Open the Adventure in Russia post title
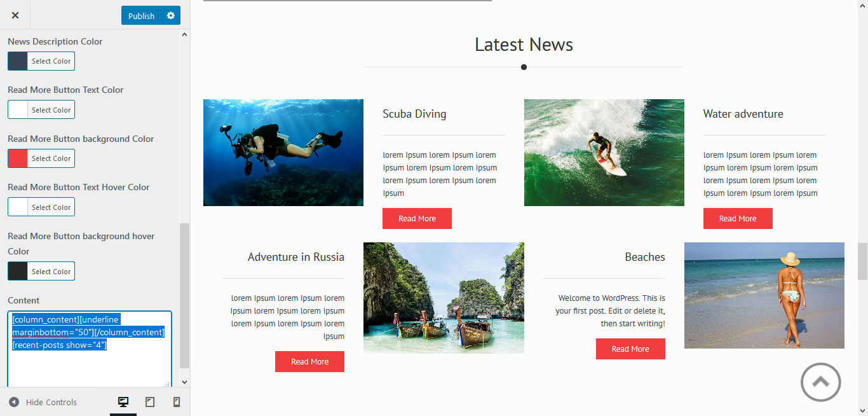Screen dimensions: 868x416 (x=296, y=257)
